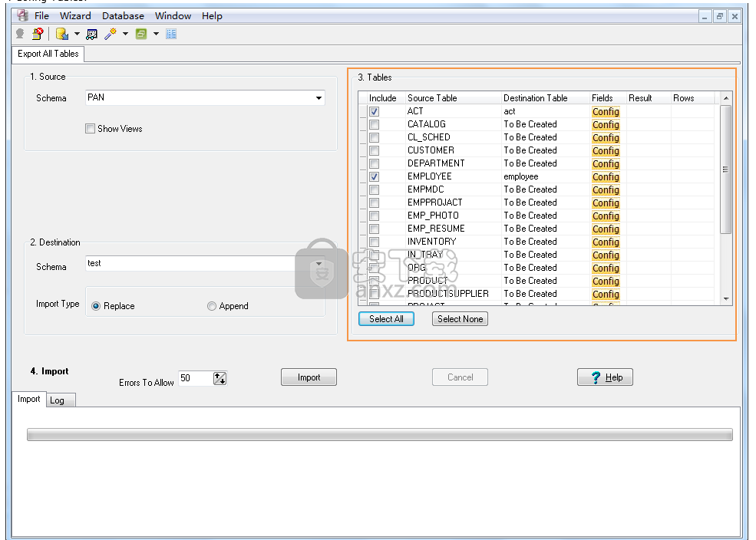Click the blue list view toolbar icon
The image size is (756, 540).
[x=171, y=34]
